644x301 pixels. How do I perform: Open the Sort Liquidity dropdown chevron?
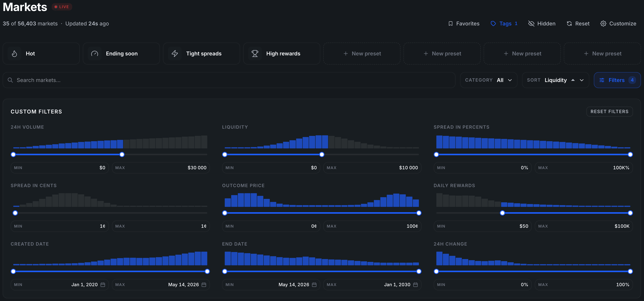click(581, 80)
